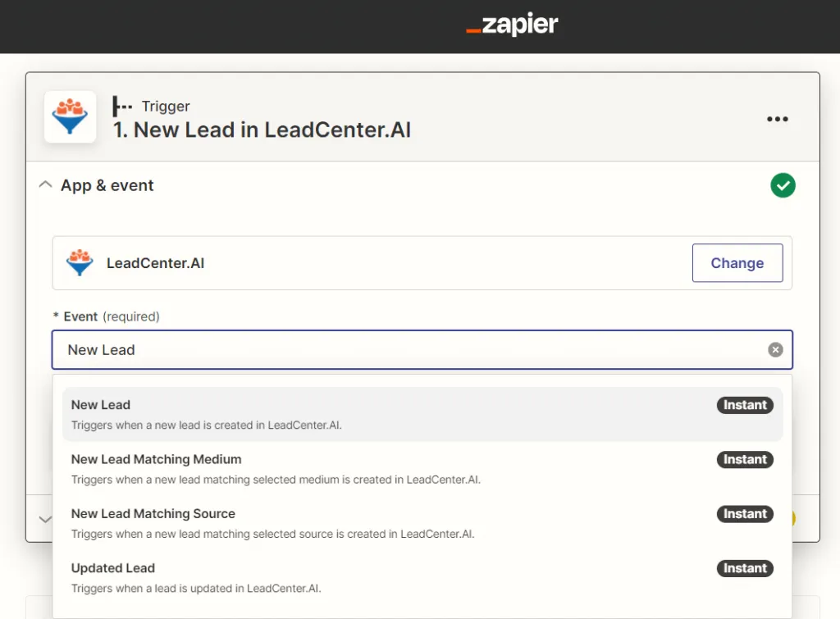Click the 'Trigger' label text
The width and height of the screenshot is (840, 619).
166,107
